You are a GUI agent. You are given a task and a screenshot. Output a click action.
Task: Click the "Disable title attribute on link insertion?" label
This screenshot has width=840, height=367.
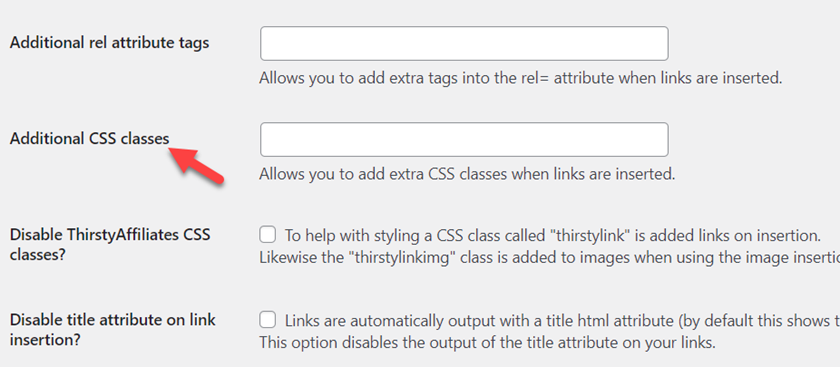(x=112, y=330)
